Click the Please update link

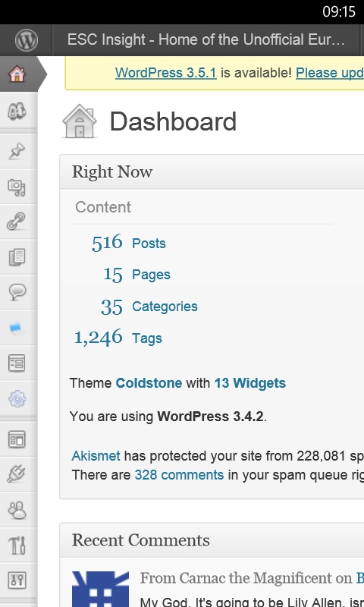330,72
